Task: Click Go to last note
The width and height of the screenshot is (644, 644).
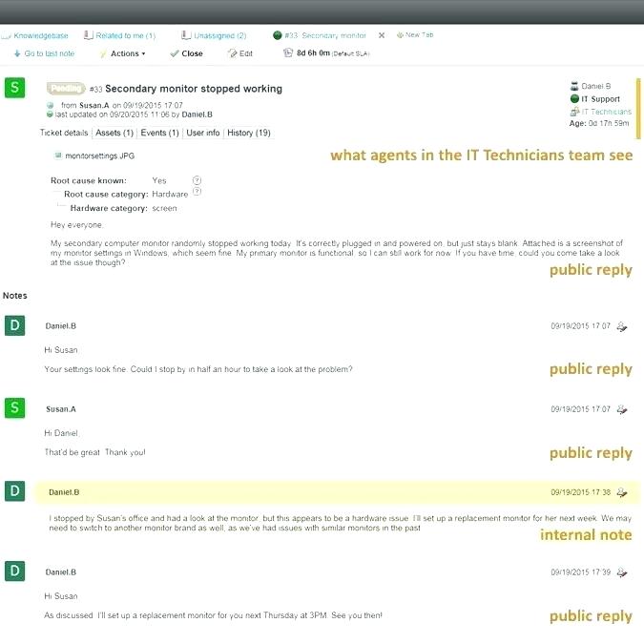Action: point(49,53)
